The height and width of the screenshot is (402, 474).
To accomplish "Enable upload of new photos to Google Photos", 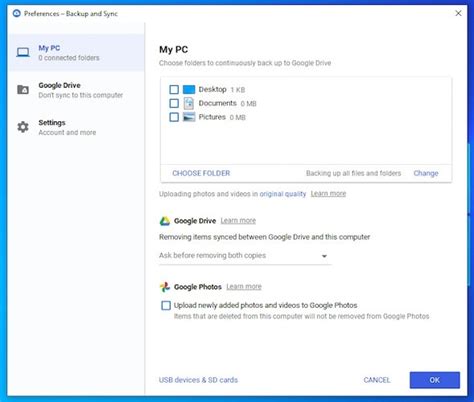I will pyautogui.click(x=166, y=305).
